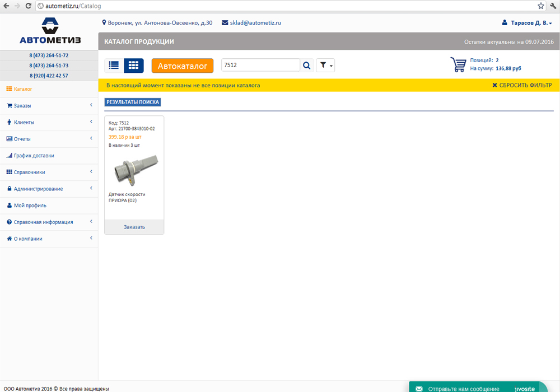This screenshot has height=392, width=560.
Task: Open Мой профиль in sidebar
Action: (x=30, y=206)
